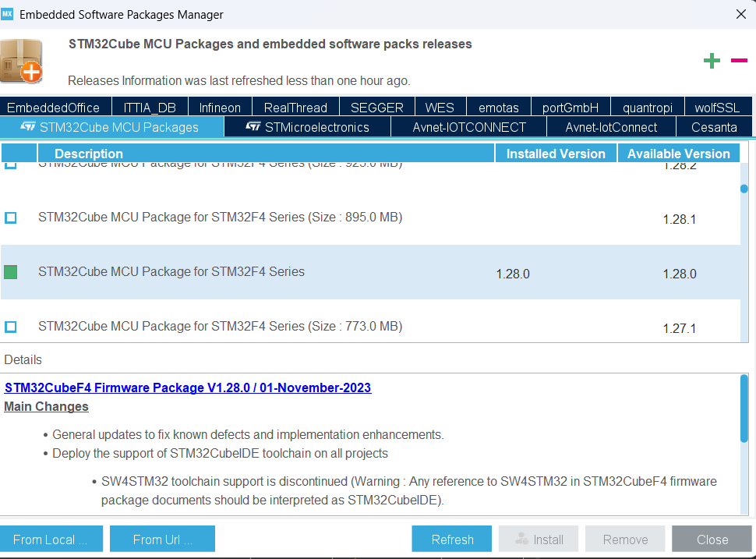Click the From Local ... button

(51, 539)
